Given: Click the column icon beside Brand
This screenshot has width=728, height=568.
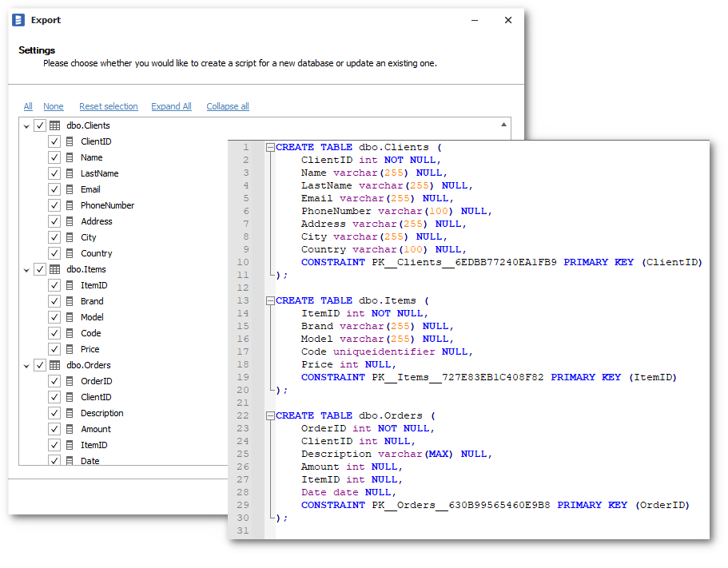Looking at the screenshot, I should 70,301.
